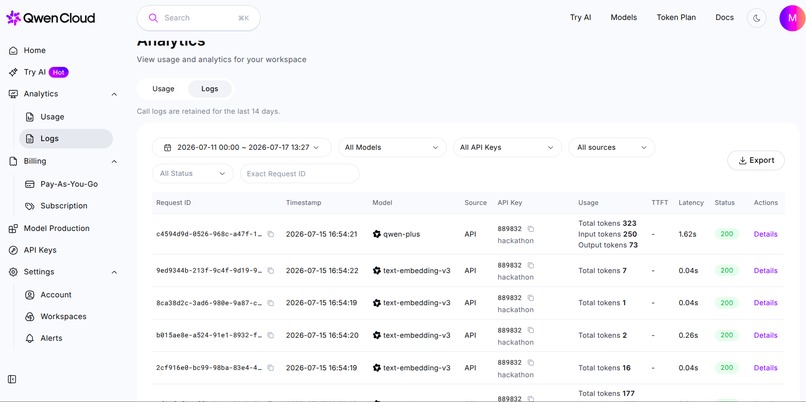The image size is (806, 402).
Task: Switch to the Usage tab
Action: tap(163, 89)
